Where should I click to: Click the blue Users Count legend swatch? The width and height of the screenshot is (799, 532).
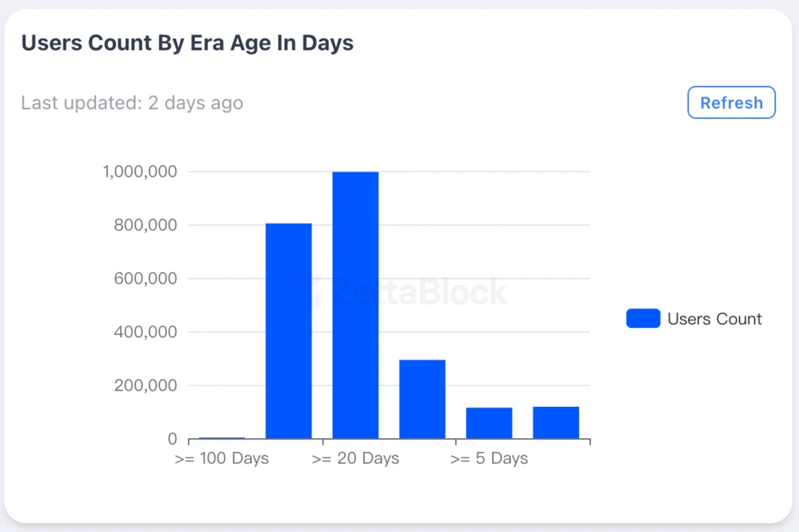point(642,319)
